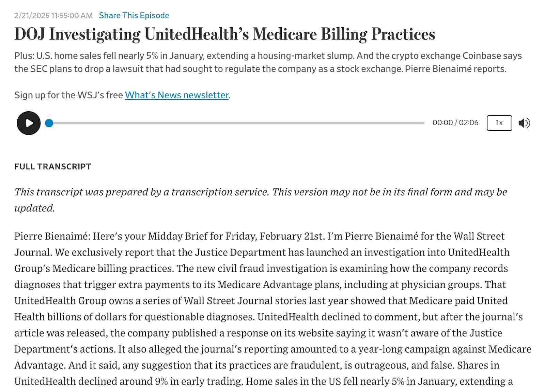The image size is (545, 392).
Task: Open the Share This Episode link
Action: point(134,15)
